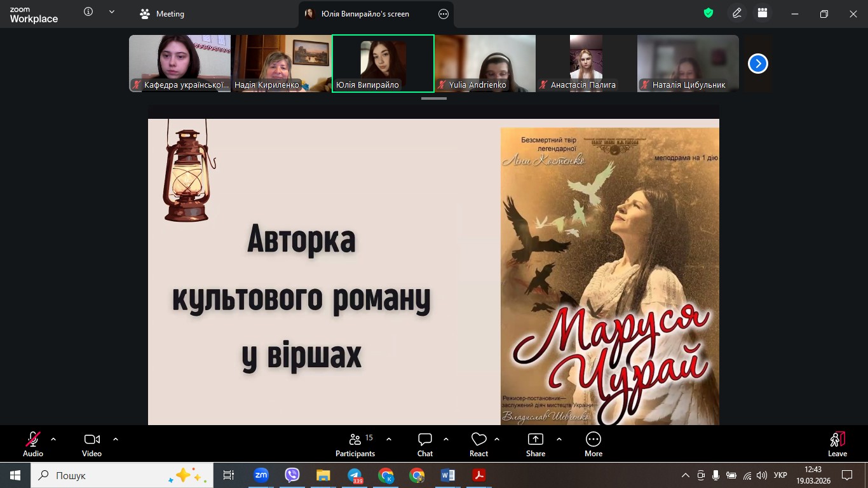
Task: Open the Participants list panel
Action: pos(355,444)
